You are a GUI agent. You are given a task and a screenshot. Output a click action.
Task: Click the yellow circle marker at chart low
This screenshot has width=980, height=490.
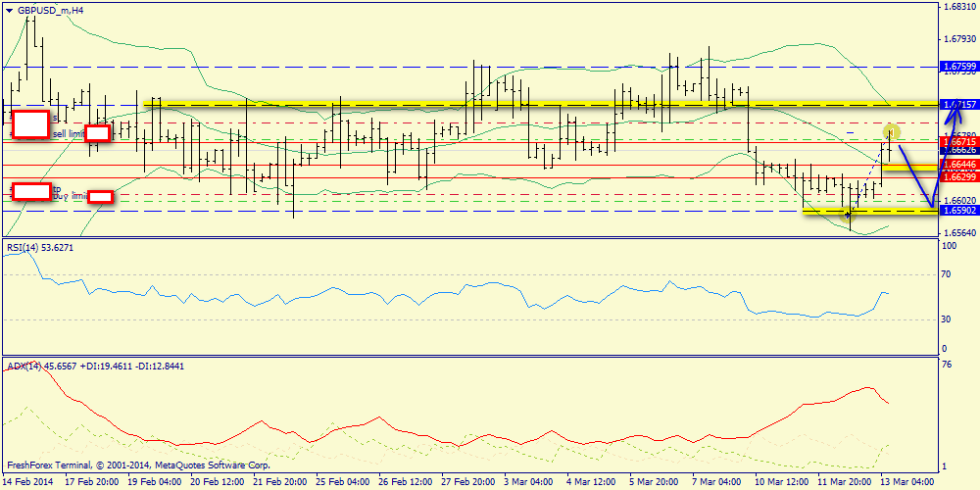pyautogui.click(x=848, y=213)
